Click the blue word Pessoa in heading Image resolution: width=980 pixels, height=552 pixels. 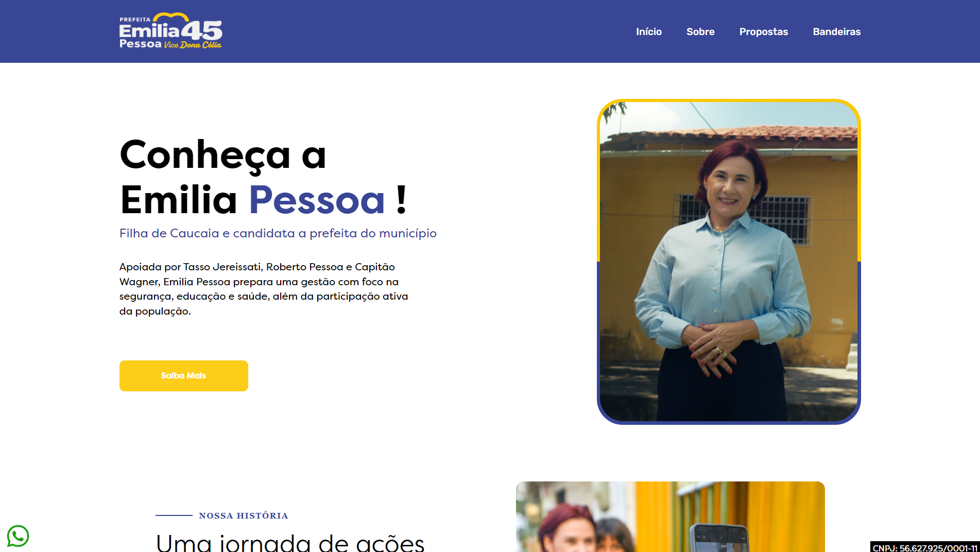317,200
